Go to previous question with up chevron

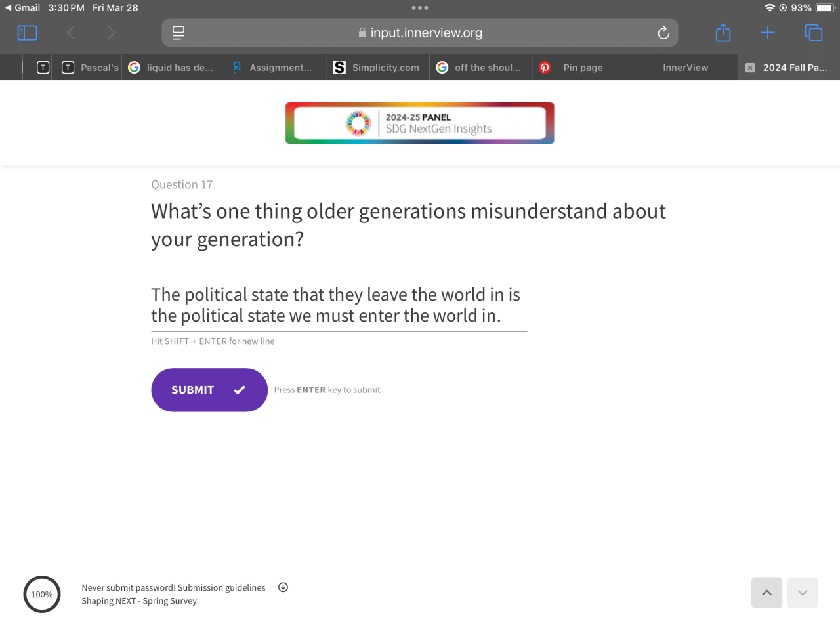pyautogui.click(x=766, y=593)
